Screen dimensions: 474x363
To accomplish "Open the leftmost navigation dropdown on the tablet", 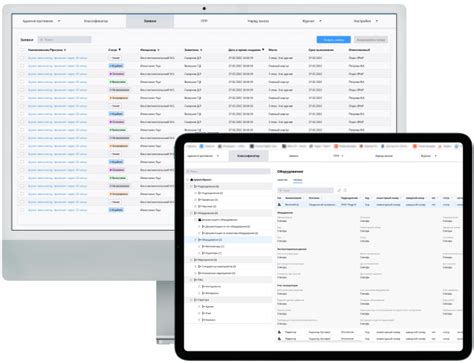I will [203, 156].
